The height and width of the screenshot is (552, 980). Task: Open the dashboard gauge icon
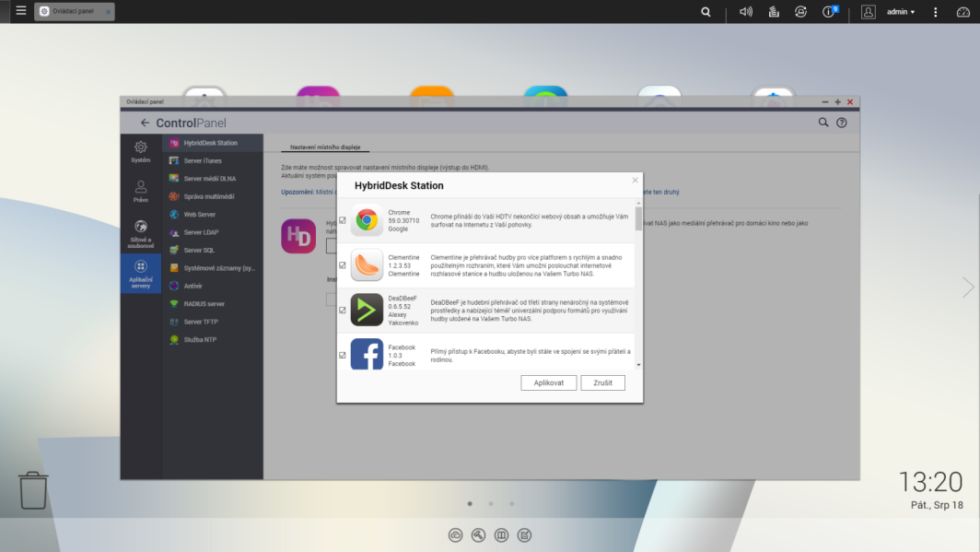[963, 12]
